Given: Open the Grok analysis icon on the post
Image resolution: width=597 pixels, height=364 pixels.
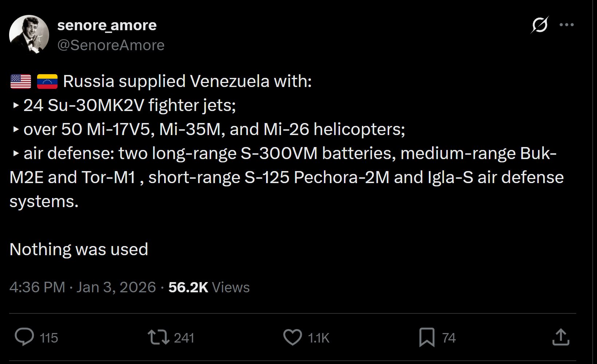Looking at the screenshot, I should point(539,24).
